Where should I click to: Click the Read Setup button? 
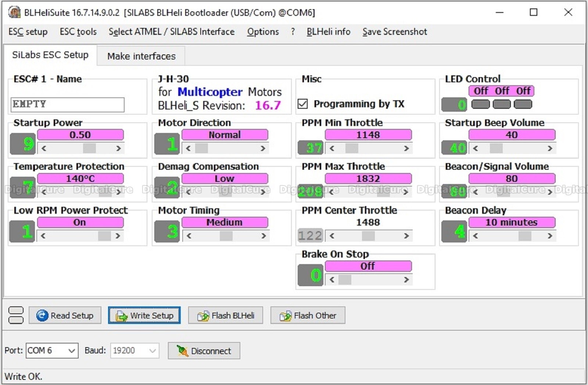[x=65, y=315]
